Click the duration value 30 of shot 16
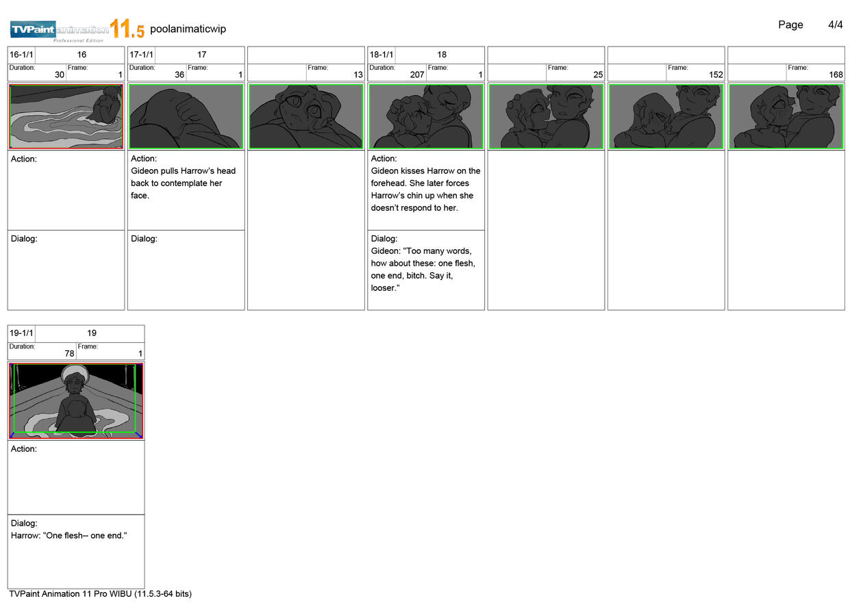This screenshot has width=863, height=616. [x=60, y=75]
